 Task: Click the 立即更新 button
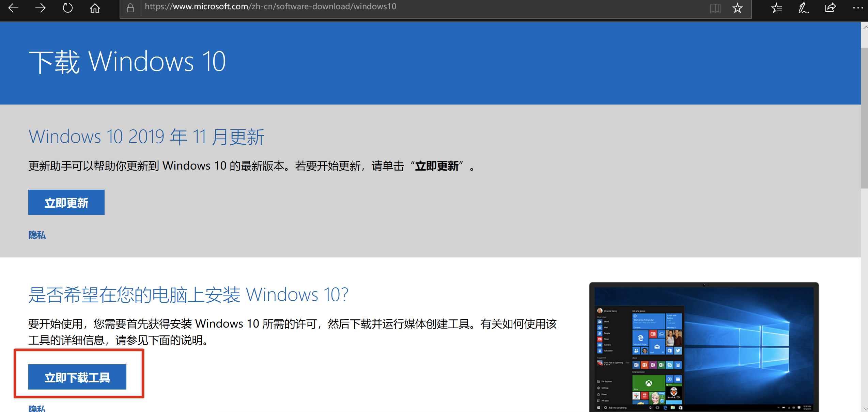coord(66,203)
